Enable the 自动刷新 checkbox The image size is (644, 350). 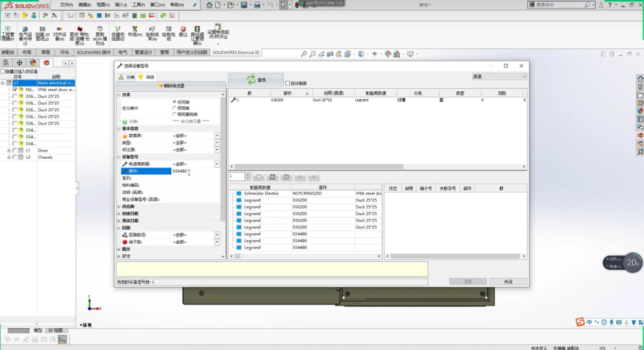pos(288,83)
